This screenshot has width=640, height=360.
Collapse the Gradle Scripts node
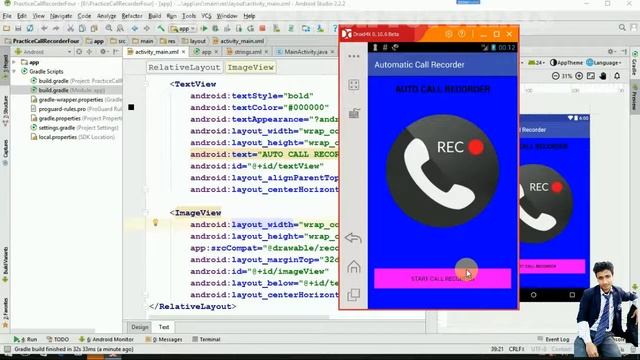point(15,71)
